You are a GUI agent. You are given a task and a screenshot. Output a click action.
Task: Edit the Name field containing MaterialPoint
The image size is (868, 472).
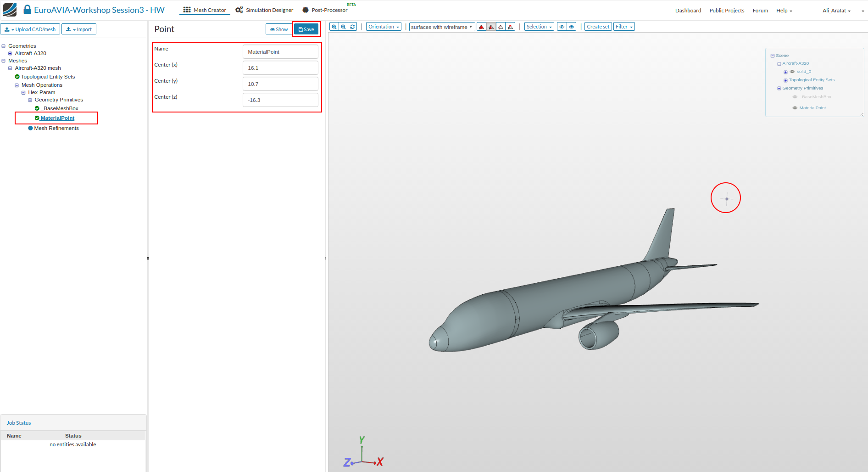click(280, 51)
